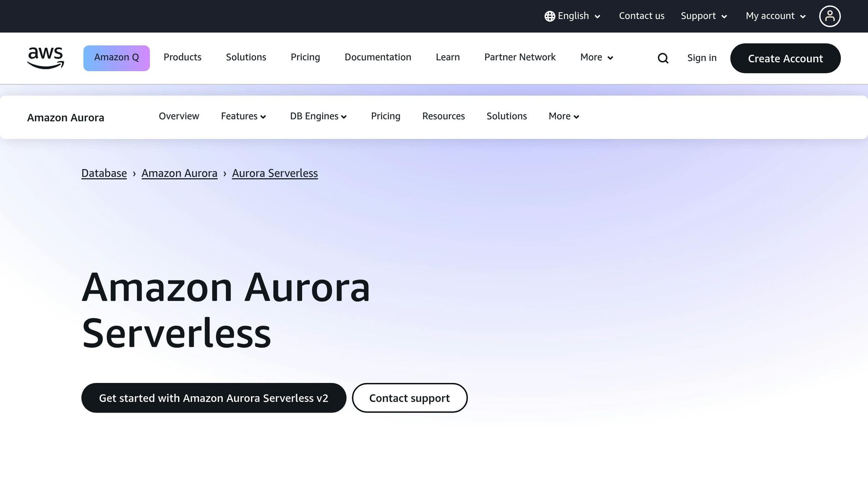Open the More menu in main navigation

pyautogui.click(x=597, y=57)
